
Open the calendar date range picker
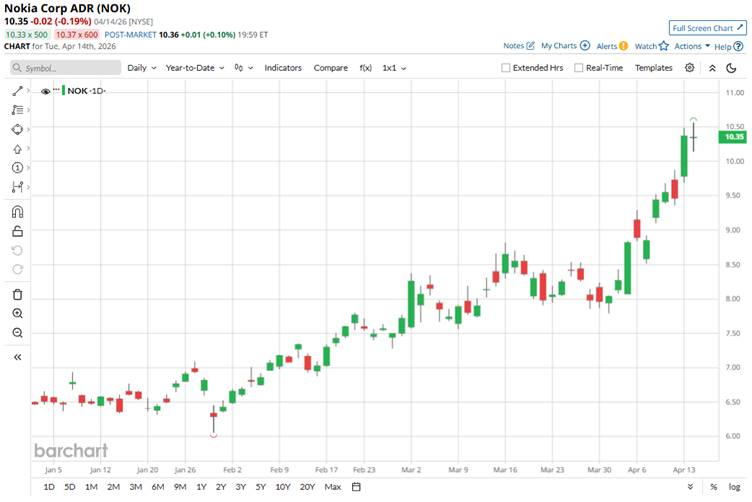[356, 487]
